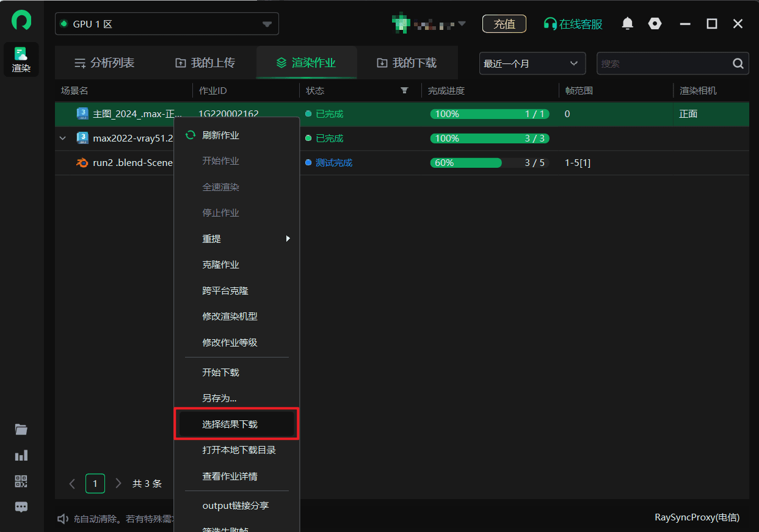The image size is (759, 532).
Task: Open the Renderbus logo home icon
Action: click(21, 20)
